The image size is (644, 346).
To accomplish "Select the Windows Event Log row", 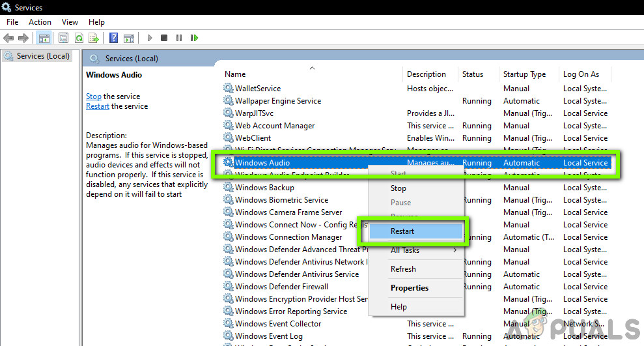I will tap(417, 336).
